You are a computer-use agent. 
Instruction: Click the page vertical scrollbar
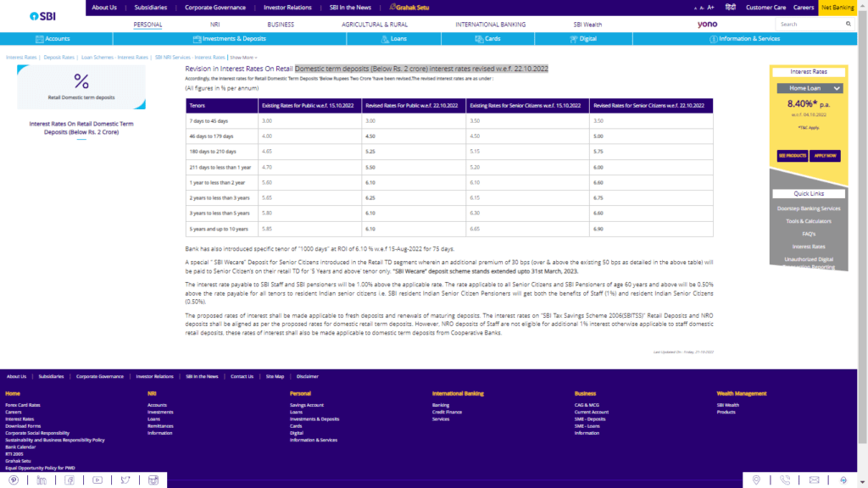tap(862, 227)
